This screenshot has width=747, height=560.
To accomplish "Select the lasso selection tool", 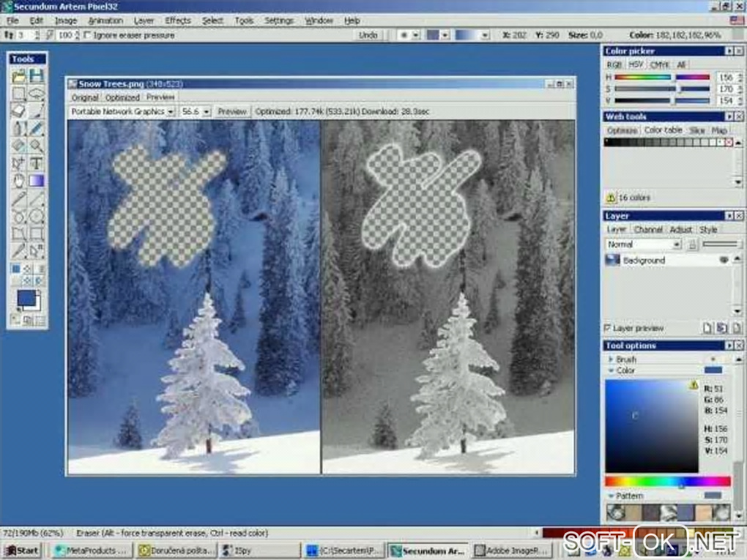I will click(36, 94).
